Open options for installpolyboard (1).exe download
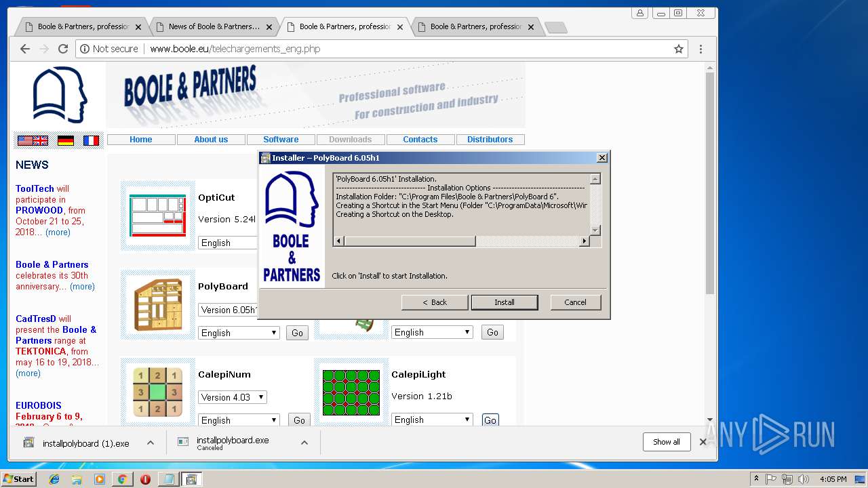 (151, 443)
